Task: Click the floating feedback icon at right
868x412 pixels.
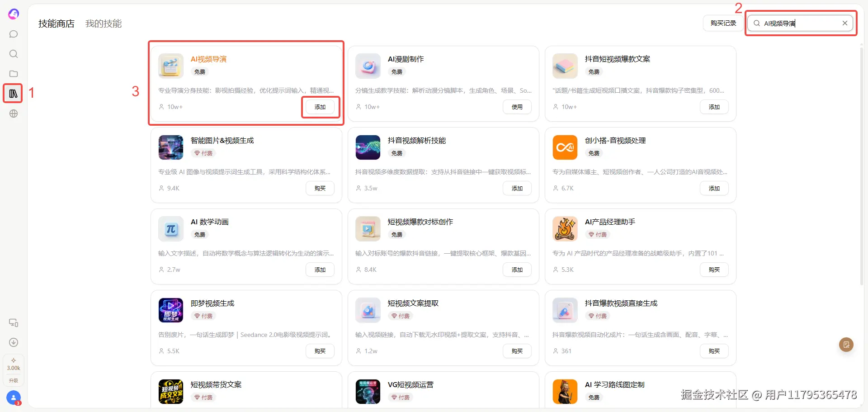Action: (x=846, y=345)
